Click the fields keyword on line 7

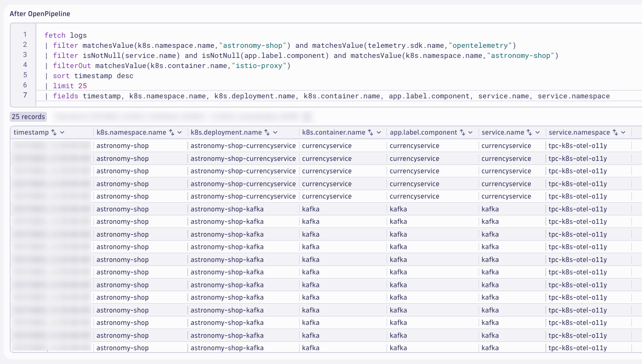pyautogui.click(x=66, y=96)
